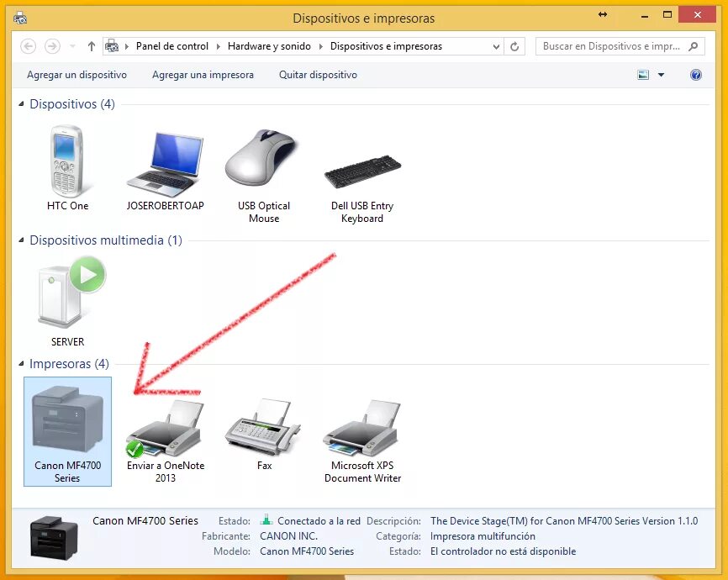Click 'CANON INC.' manufacturer value
The width and height of the screenshot is (728, 580).
point(289,536)
